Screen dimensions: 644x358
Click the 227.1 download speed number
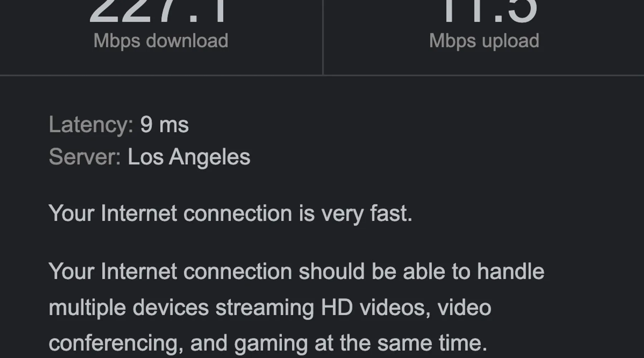coord(157,11)
